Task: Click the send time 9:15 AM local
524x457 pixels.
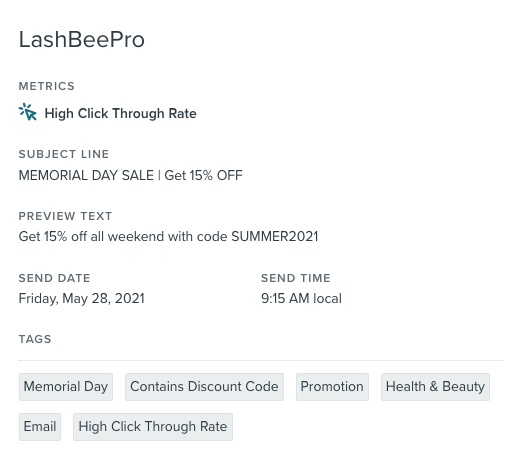Action: pyautogui.click(x=301, y=299)
